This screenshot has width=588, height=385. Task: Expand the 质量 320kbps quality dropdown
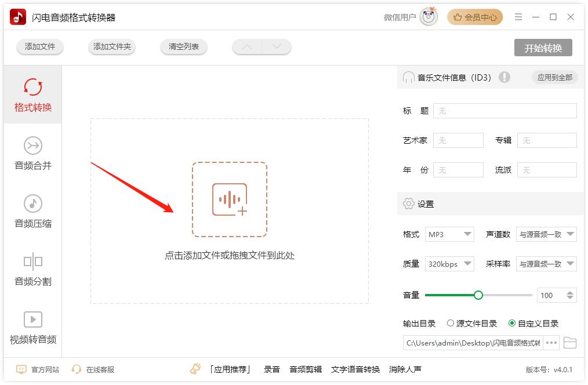(449, 264)
